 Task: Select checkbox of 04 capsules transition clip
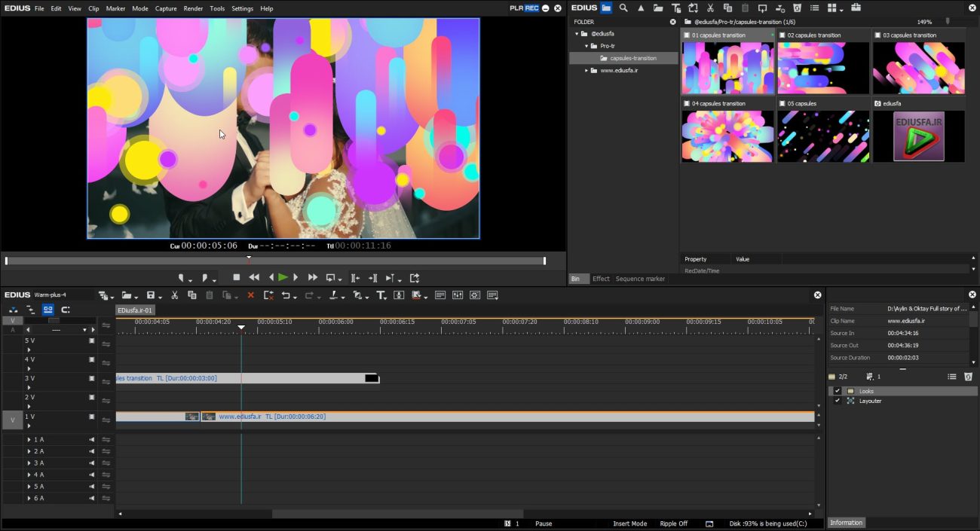687,103
